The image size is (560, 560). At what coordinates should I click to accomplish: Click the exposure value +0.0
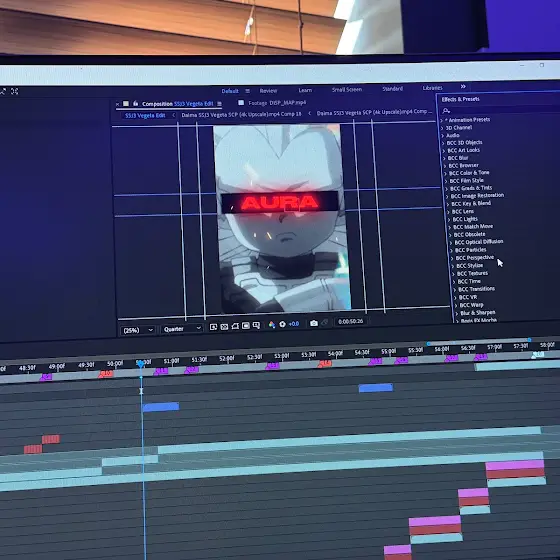point(294,324)
